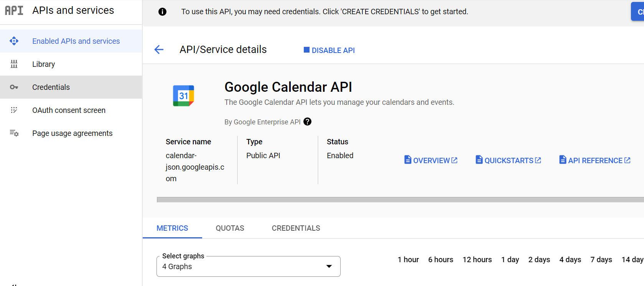Click the Credentials key icon
Screen dimensions: 644x286
(14, 87)
